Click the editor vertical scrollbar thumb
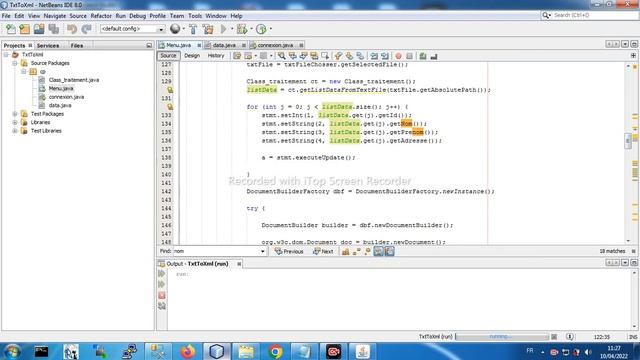The image size is (640, 360). click(x=628, y=141)
